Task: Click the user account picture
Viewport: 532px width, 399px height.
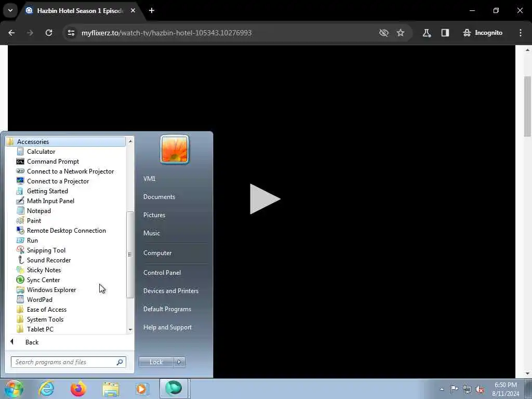Action: tap(175, 149)
